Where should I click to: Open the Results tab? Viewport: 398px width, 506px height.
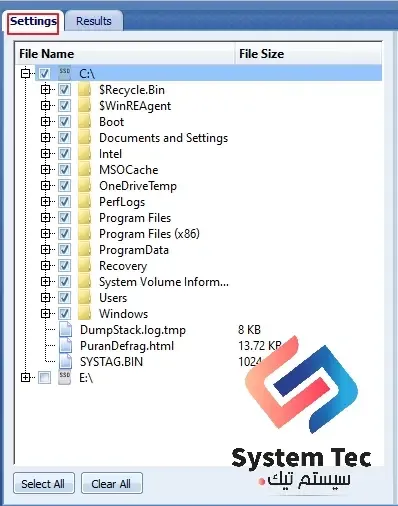[94, 21]
